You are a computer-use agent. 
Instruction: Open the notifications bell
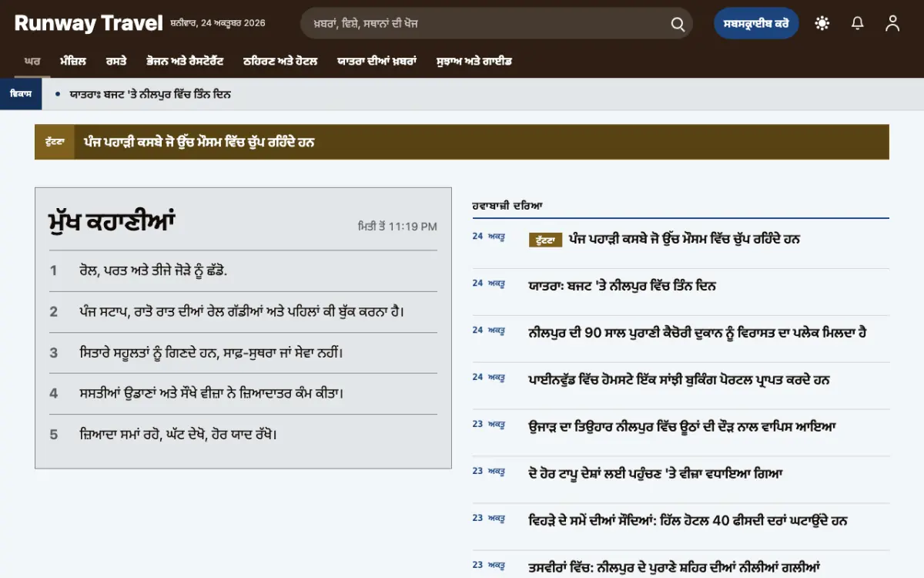[x=857, y=23]
